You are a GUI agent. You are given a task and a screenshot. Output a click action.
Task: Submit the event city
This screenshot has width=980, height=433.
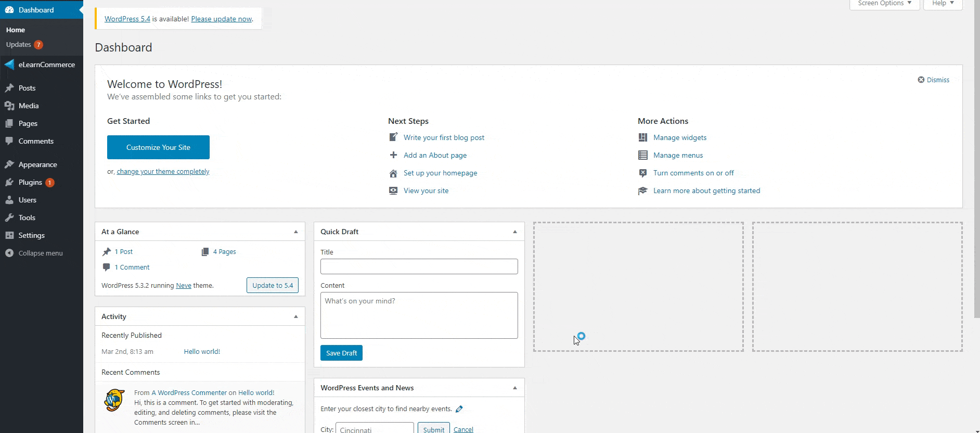pyautogui.click(x=434, y=429)
